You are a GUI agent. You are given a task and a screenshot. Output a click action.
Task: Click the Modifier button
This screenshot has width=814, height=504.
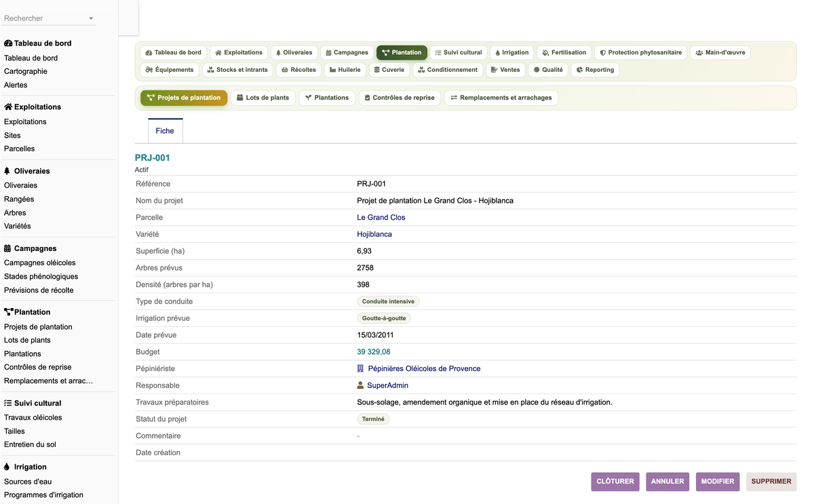pyautogui.click(x=718, y=482)
